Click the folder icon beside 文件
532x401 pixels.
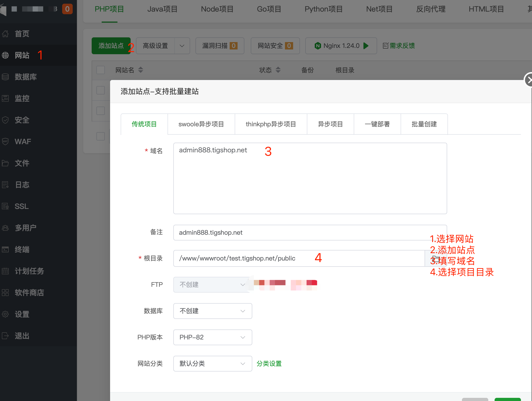coord(5,163)
